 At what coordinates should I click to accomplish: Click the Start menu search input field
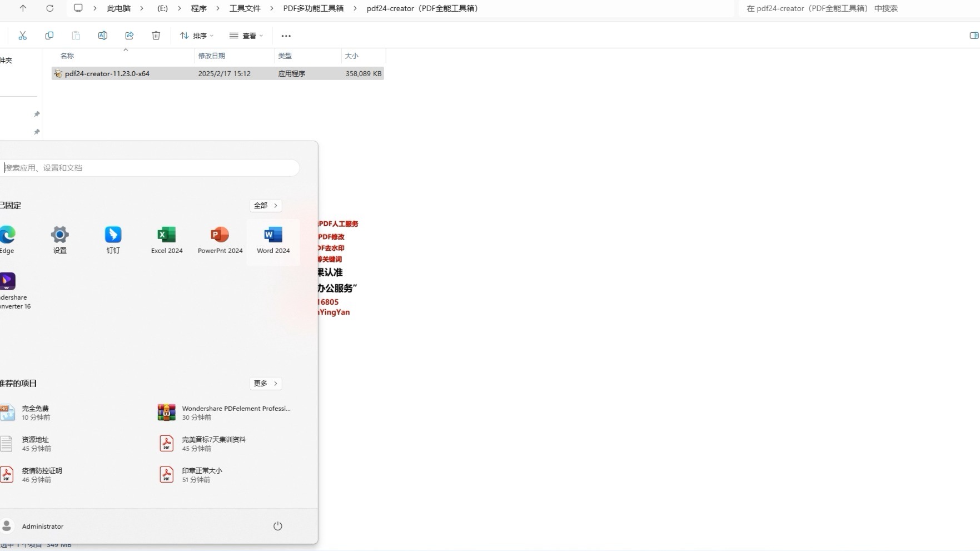pos(151,167)
